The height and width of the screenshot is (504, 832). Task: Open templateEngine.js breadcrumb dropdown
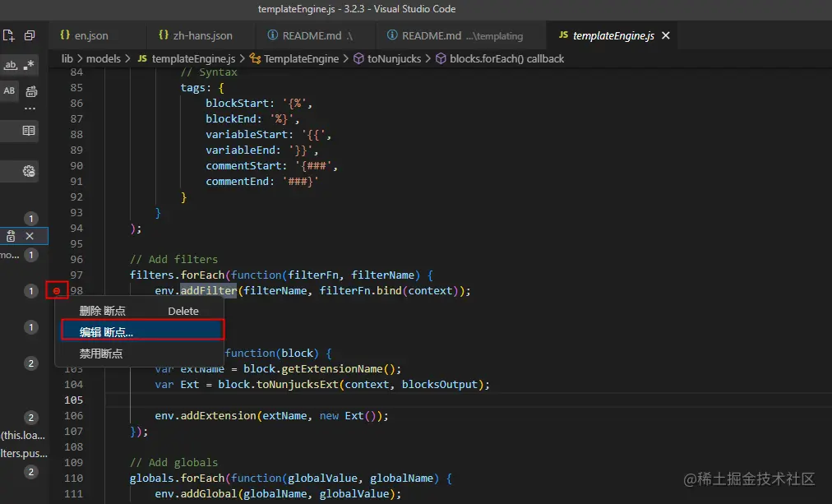coord(193,59)
